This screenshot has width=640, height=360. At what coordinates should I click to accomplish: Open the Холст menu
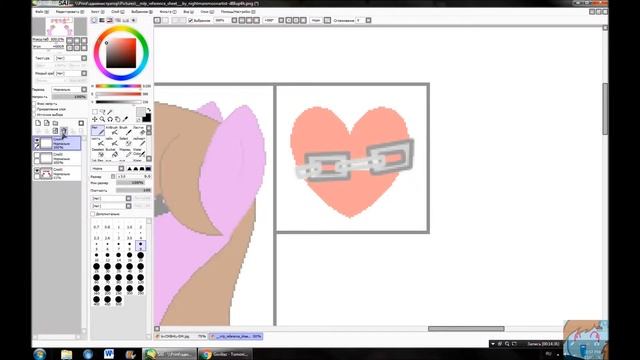[x=97, y=12]
